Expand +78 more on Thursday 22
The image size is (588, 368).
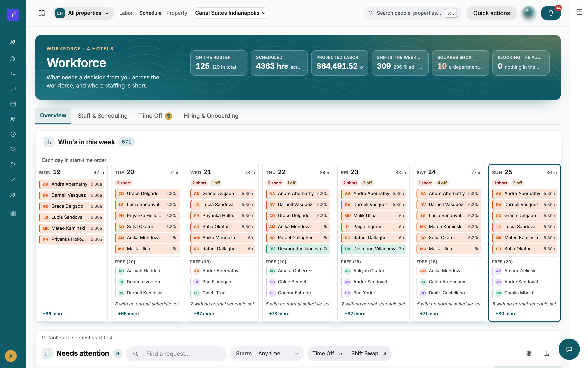coord(279,314)
